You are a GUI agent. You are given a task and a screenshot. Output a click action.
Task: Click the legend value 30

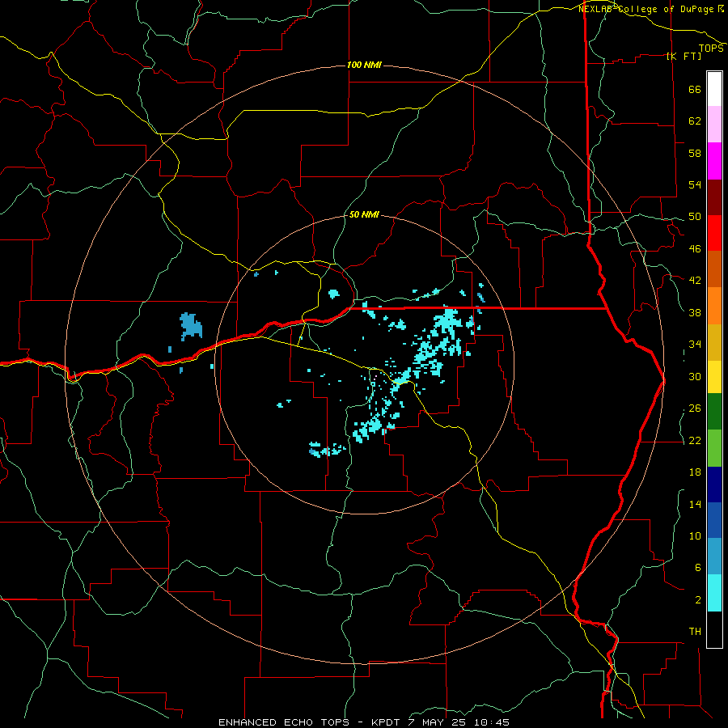695,376
